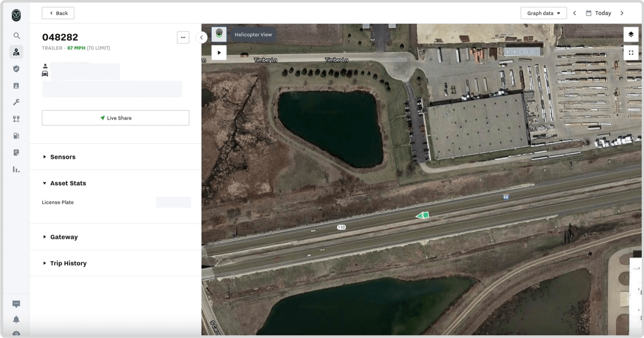Viewport: 644px width, 338px height.
Task: Click the green vehicle arrow marker
Action: [422, 215]
